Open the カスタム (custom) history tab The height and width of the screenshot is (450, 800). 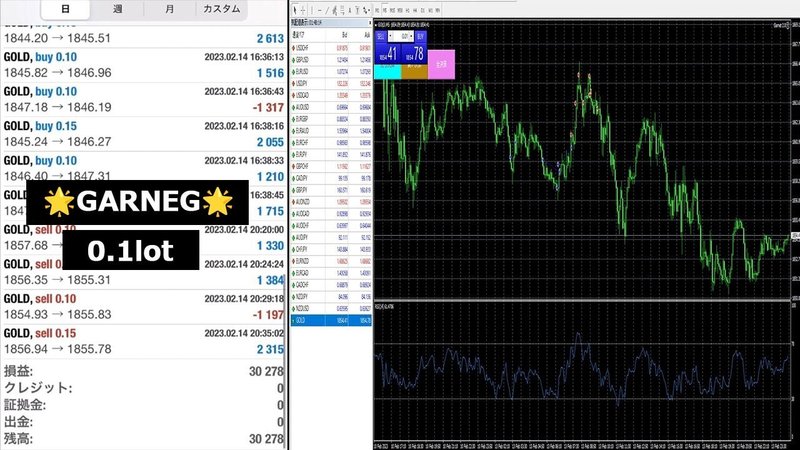coord(221,9)
